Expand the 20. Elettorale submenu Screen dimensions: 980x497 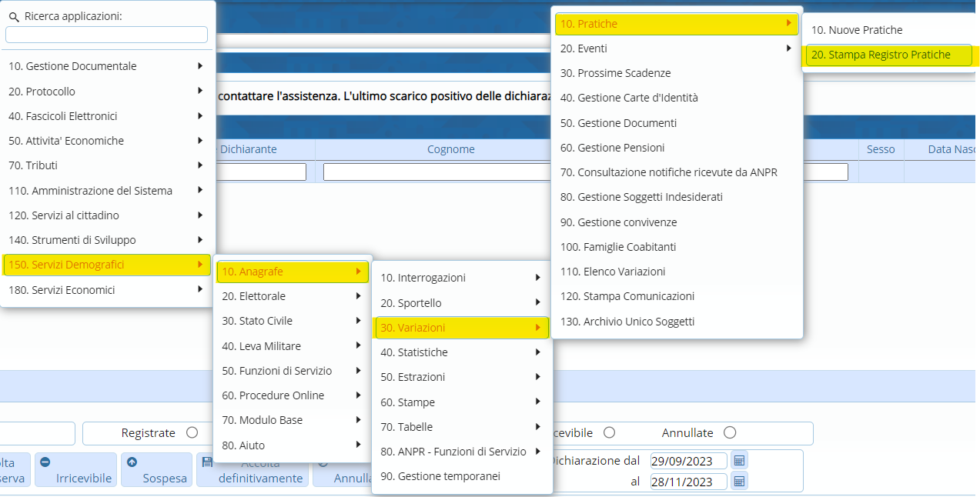tap(292, 296)
